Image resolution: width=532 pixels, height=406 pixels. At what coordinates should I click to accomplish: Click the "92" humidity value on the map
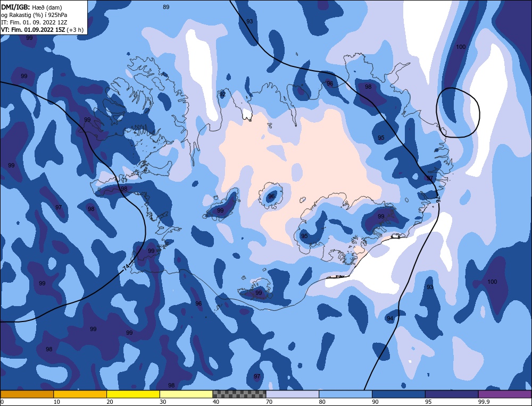(x=222, y=94)
